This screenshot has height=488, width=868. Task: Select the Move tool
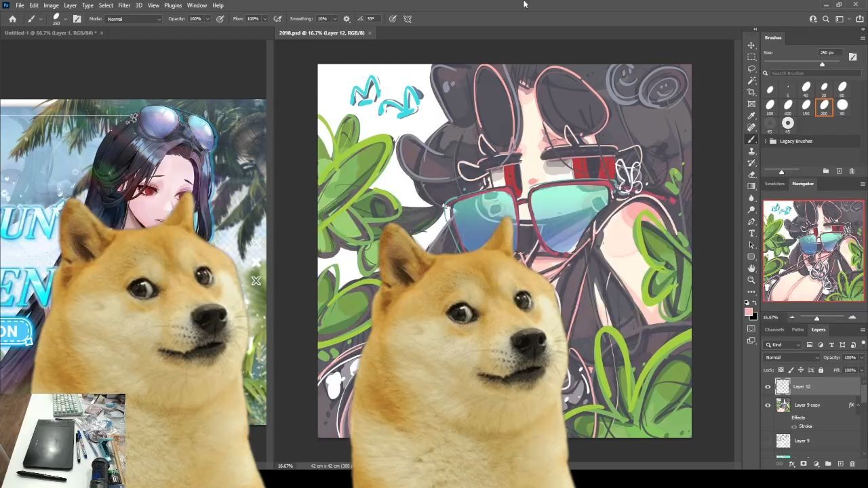[751, 45]
